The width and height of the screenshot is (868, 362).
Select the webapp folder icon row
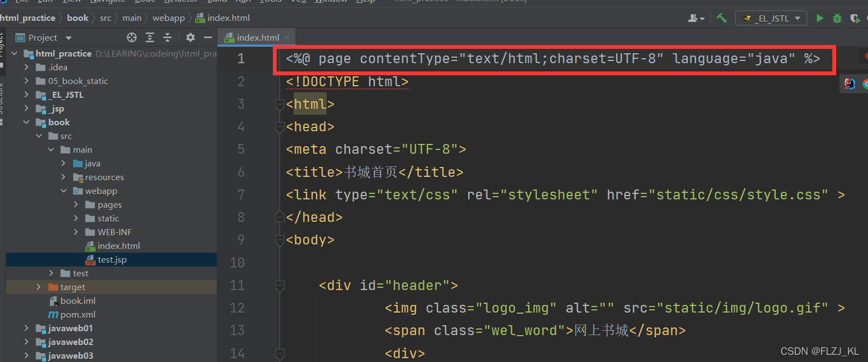111,191
